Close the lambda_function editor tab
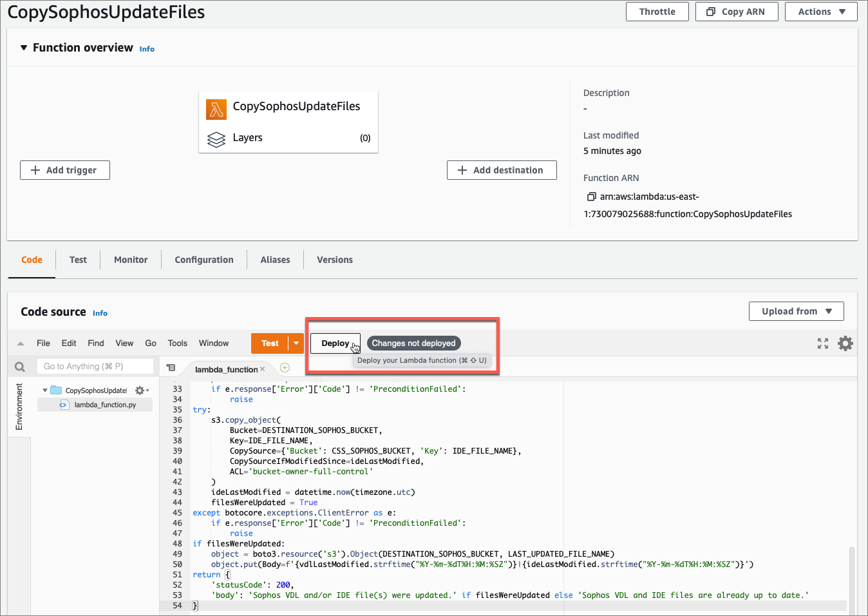 tap(262, 369)
